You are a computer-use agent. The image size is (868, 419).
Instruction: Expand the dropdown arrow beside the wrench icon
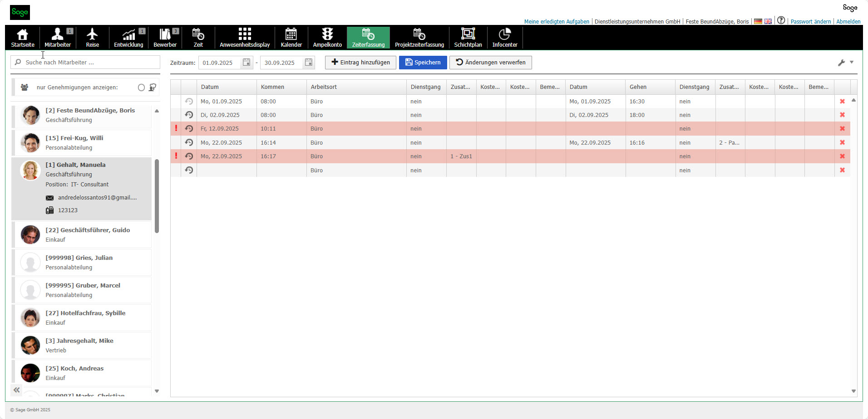point(852,62)
